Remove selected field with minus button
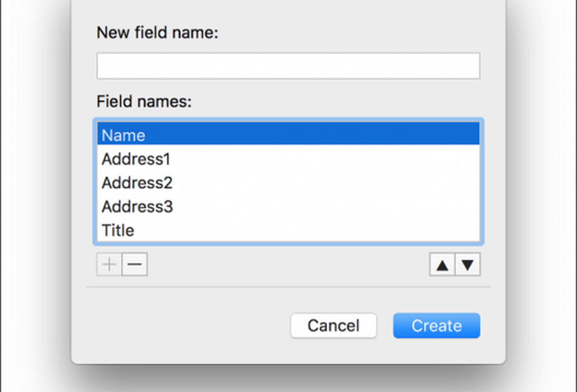577x392 pixels. pos(134,265)
